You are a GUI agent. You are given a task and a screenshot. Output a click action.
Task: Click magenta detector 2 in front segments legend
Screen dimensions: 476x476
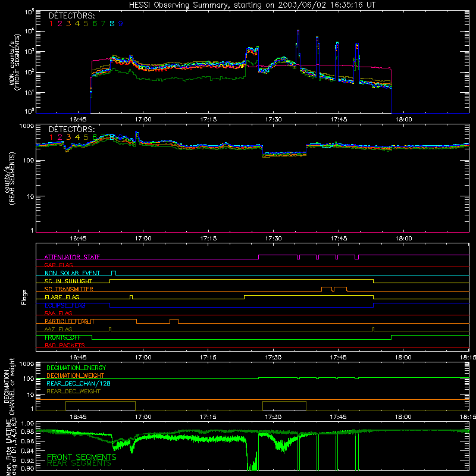pos(60,24)
